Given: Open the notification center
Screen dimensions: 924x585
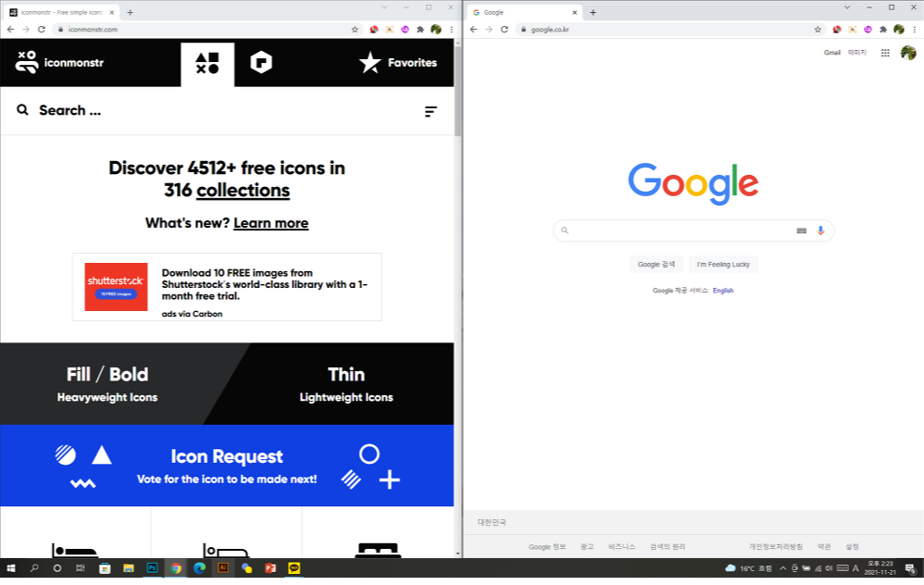Looking at the screenshot, I should 910,568.
